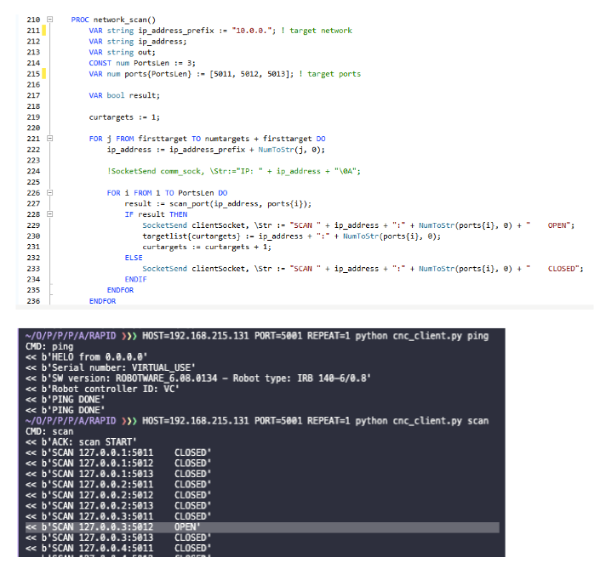Click line number 229 in the gutter
This screenshot has width=600, height=570.
point(33,225)
